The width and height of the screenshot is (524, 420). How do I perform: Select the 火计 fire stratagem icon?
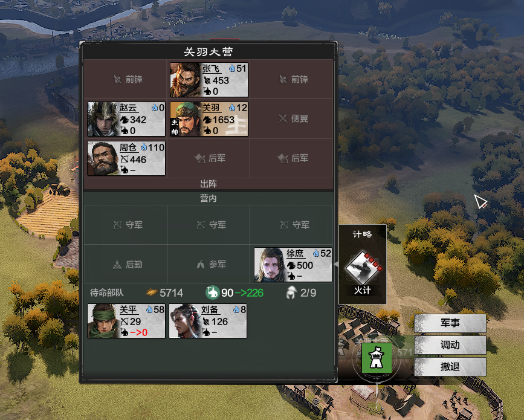pos(363,267)
